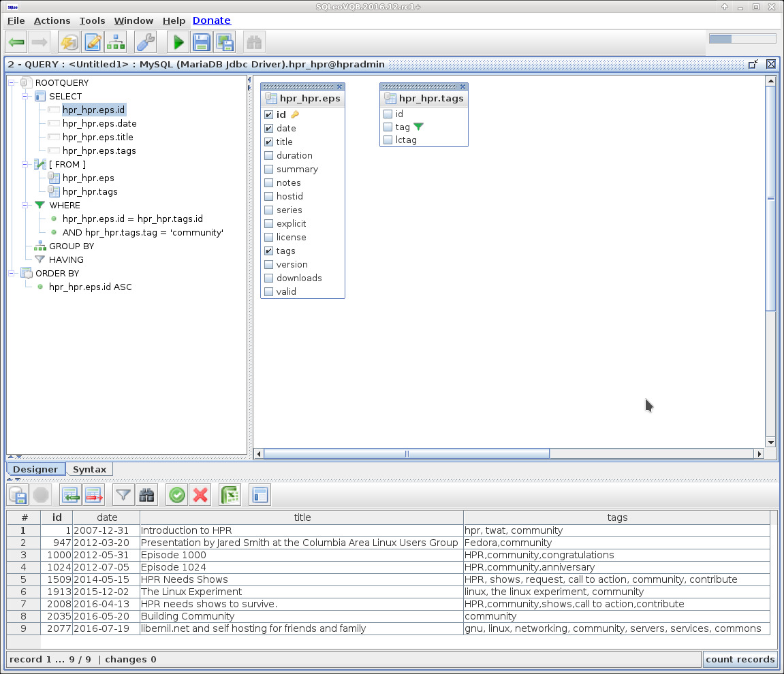The height and width of the screenshot is (674, 784).
Task: Click the wrench preferences icon
Action: point(145,42)
